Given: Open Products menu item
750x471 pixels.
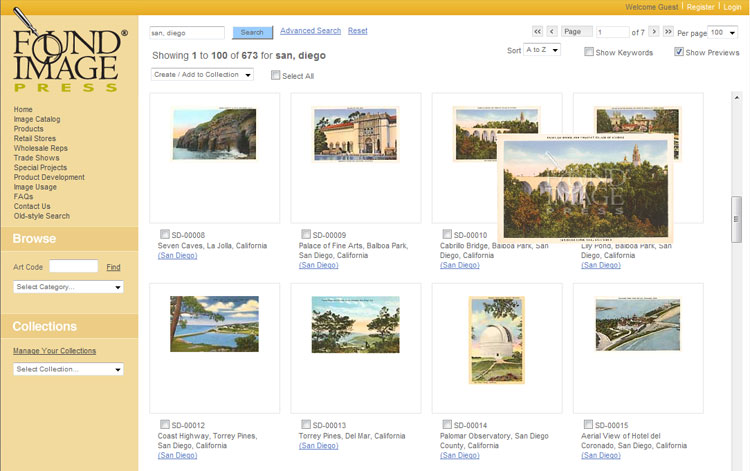Looking at the screenshot, I should tap(28, 129).
